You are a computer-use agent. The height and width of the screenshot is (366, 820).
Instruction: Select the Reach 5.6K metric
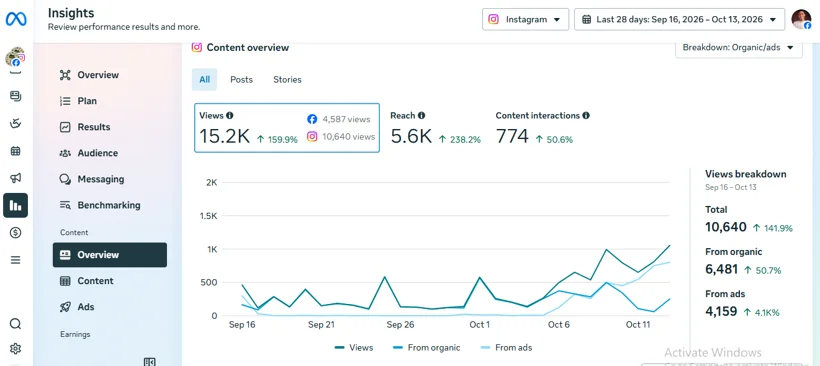pos(435,128)
